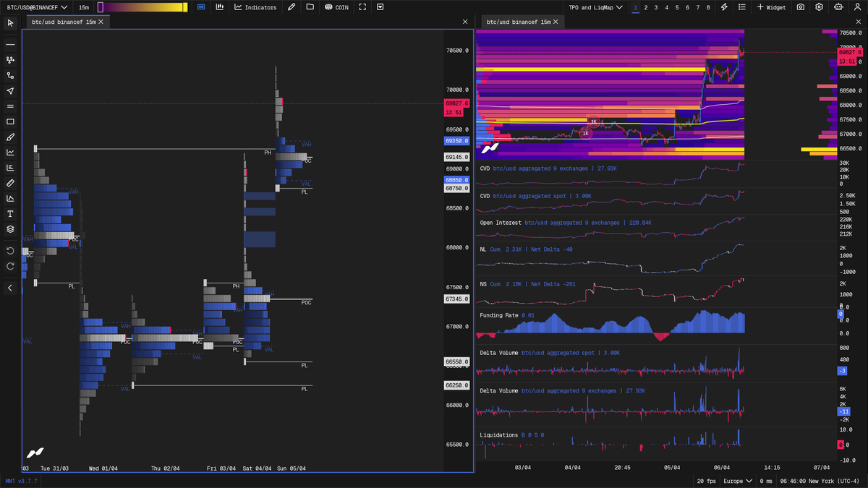
Task: Select the parallel lines channel tool
Action: pyautogui.click(x=10, y=106)
